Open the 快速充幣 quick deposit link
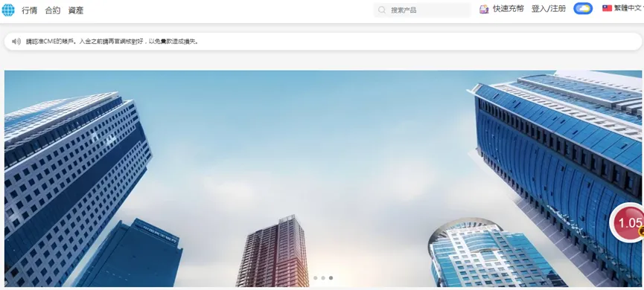644x290 pixels. point(508,9)
